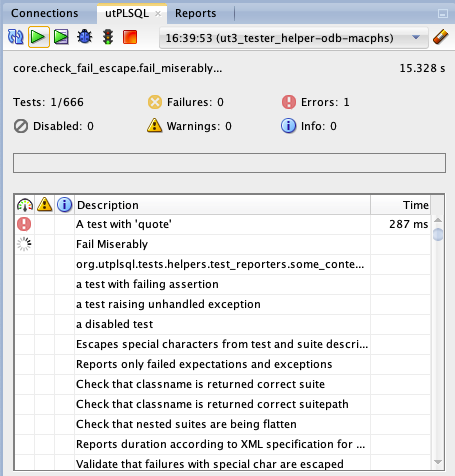
Task: Open the Reports tab
Action: coord(196,13)
